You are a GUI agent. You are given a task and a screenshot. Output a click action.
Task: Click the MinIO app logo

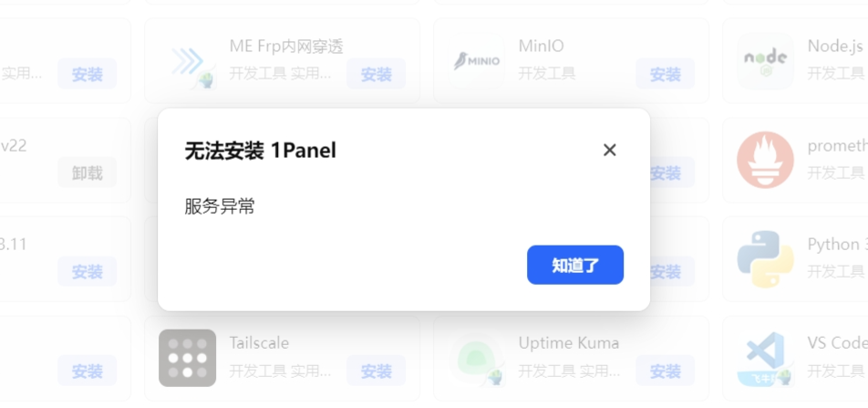(x=477, y=61)
